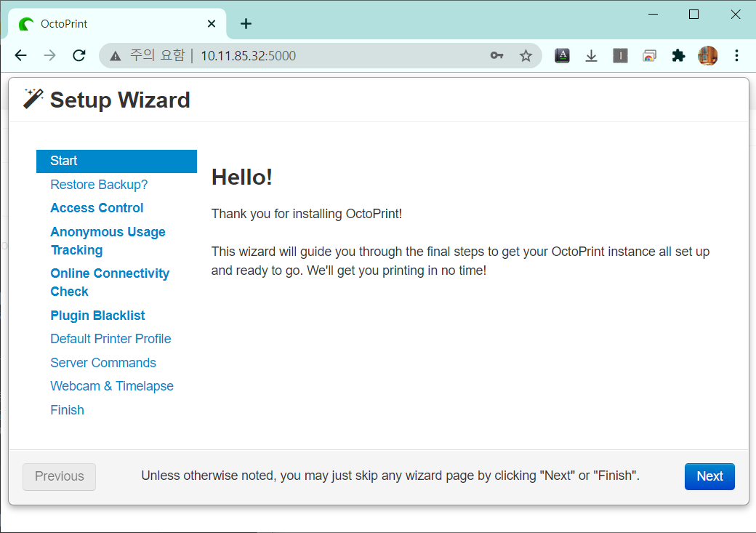Open the download arrow extension icon
This screenshot has height=533, width=756.
click(x=591, y=56)
